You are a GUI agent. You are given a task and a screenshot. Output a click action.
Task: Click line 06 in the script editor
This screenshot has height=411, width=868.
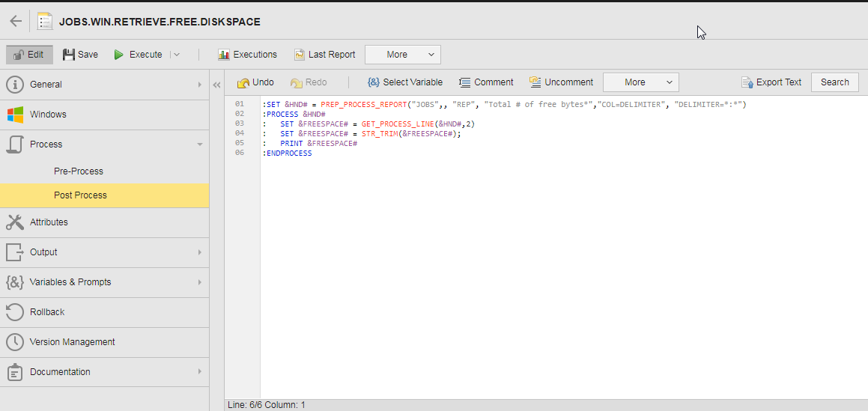click(288, 153)
